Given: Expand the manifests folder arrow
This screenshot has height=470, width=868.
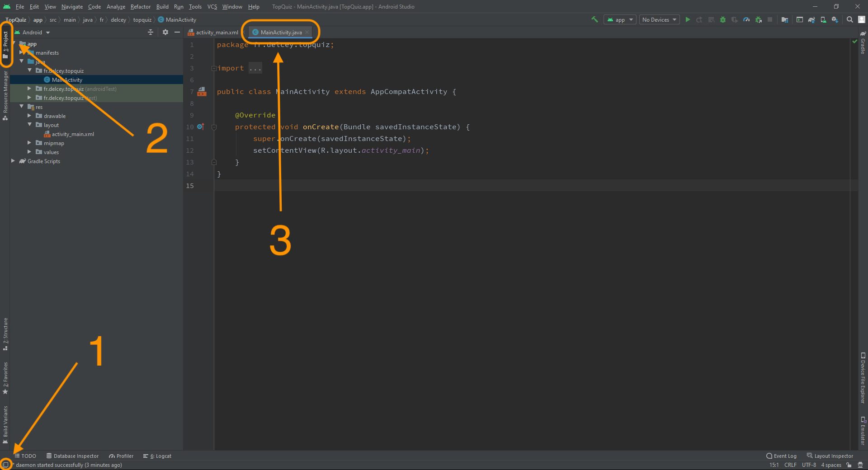Looking at the screenshot, I should tap(21, 52).
